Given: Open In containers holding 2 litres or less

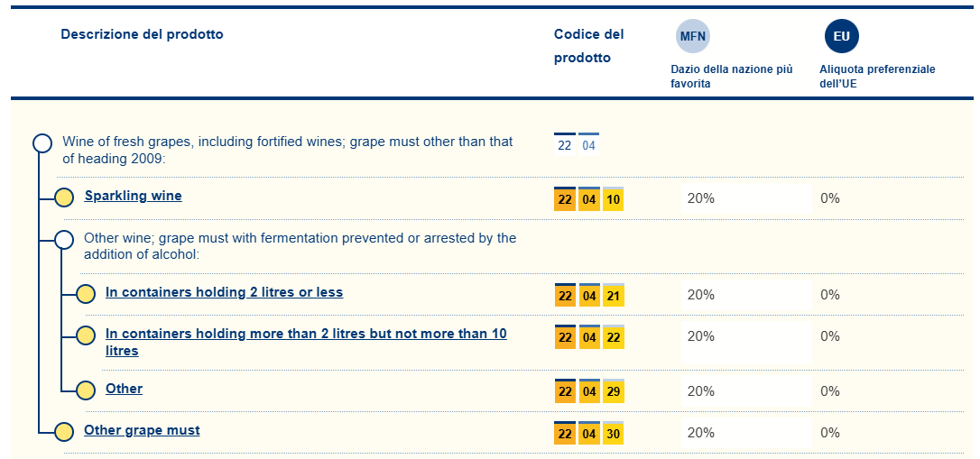Looking at the screenshot, I should coord(224,292).
